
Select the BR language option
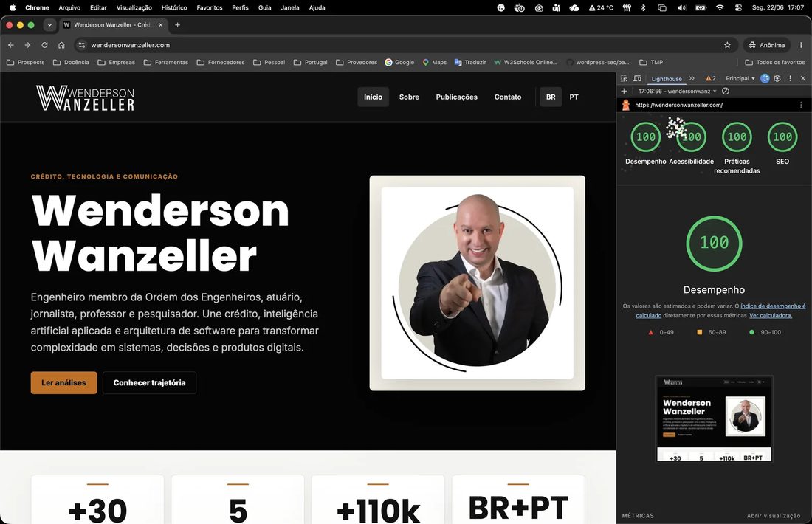(x=551, y=97)
